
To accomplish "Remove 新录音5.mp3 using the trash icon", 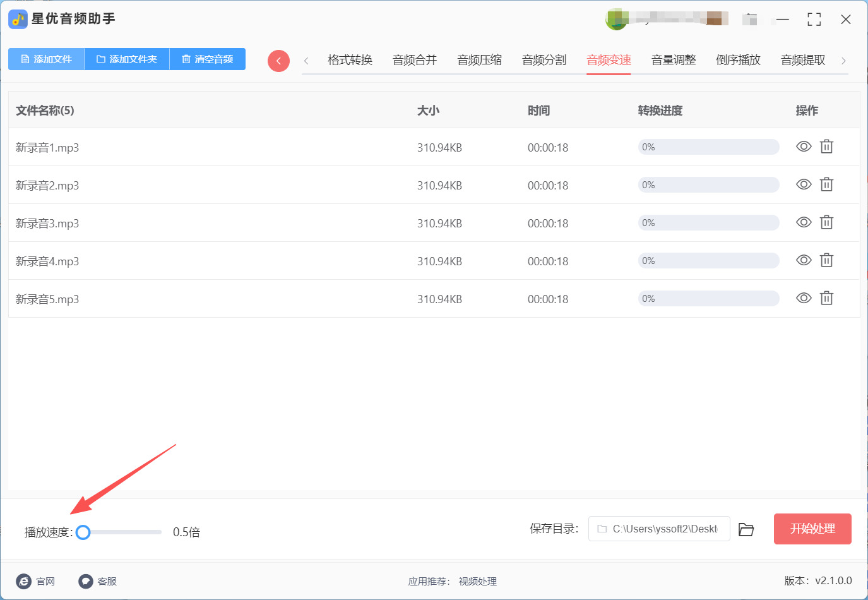I will click(826, 298).
